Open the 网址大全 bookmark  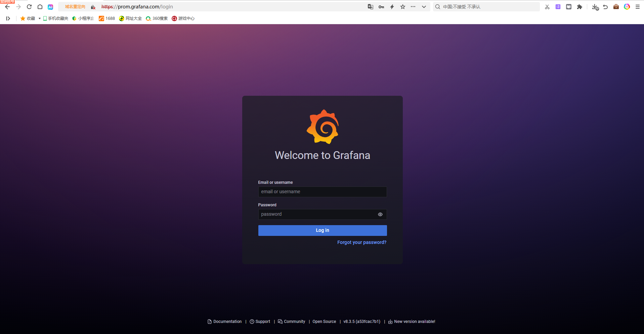130,18
